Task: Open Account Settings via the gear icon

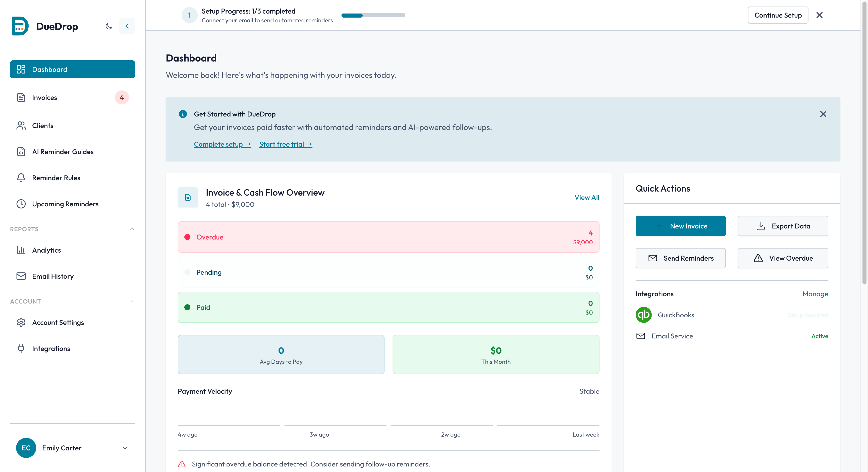Action: [x=21, y=322]
